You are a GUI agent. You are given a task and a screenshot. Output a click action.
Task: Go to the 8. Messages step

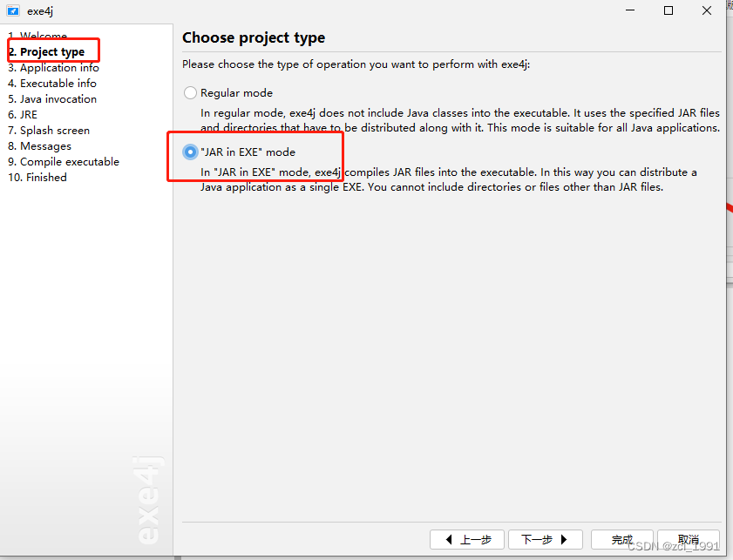pos(39,146)
